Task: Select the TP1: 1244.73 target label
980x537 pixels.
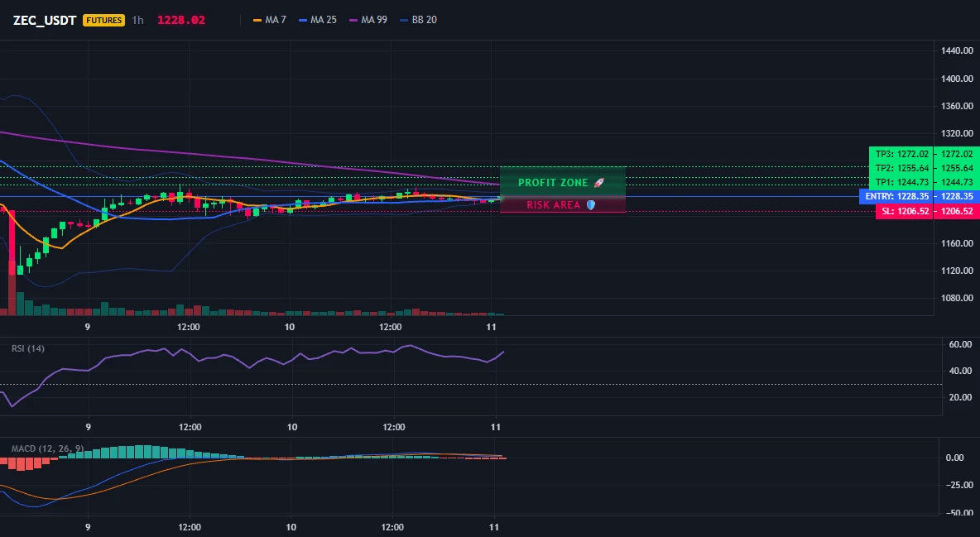Action: point(901,182)
